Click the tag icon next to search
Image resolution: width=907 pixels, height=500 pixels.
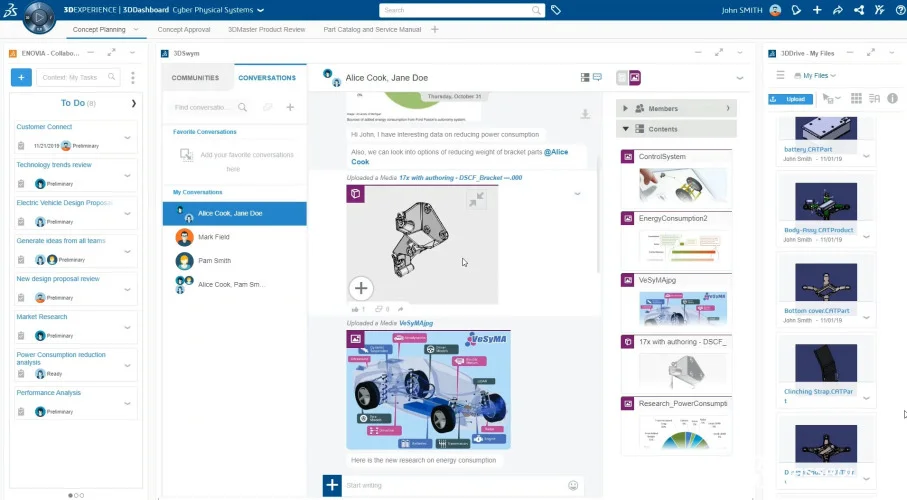point(557,10)
